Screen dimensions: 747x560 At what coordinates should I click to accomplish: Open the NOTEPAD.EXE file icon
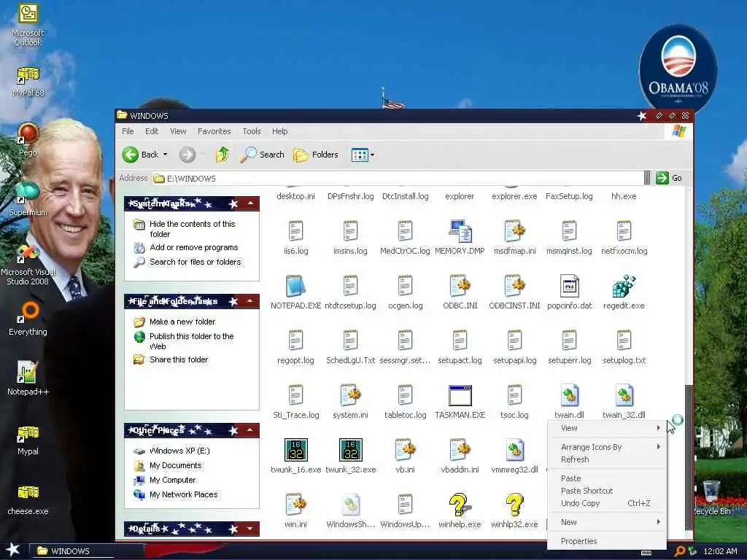295,286
